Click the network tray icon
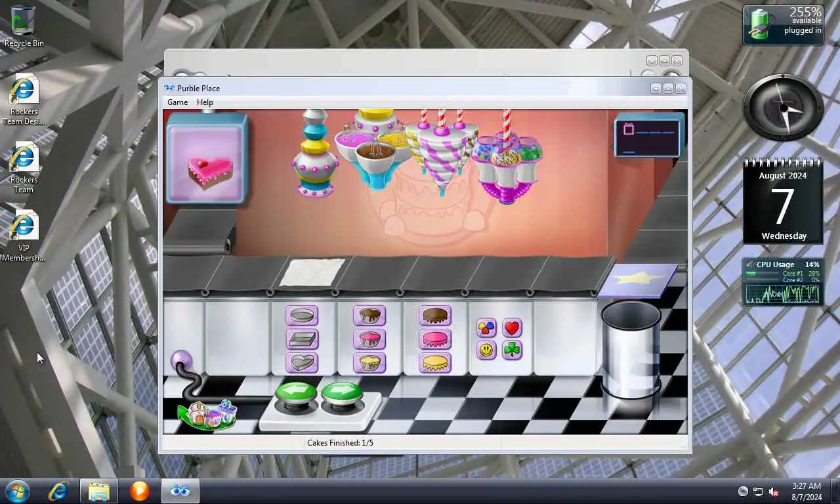Viewport: 840px width, 504px height. point(758,492)
